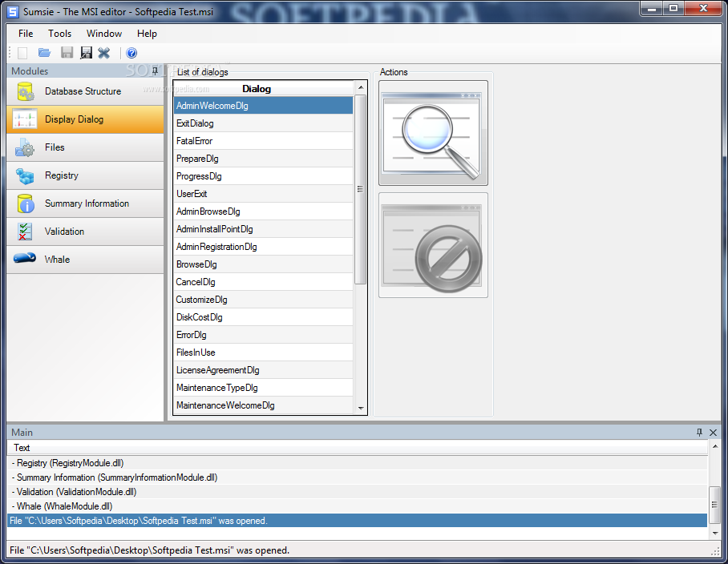728x564 pixels.
Task: Click dialog list scroll down arrow
Action: tap(360, 408)
